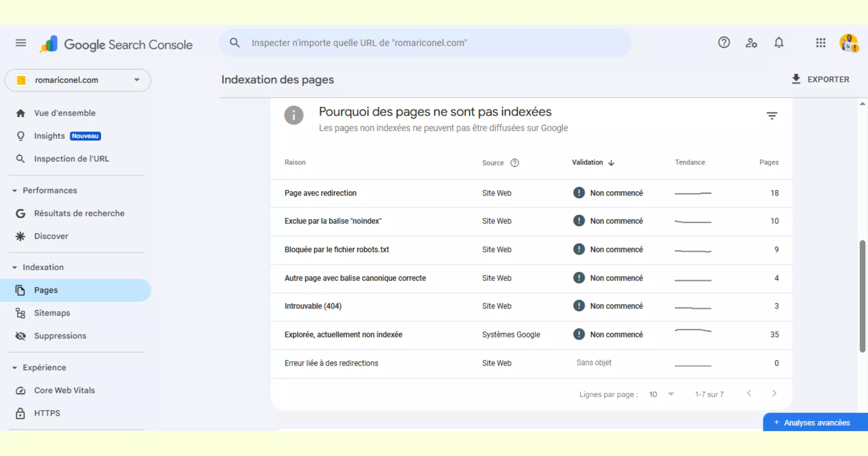Click the Source column help icon

tap(515, 163)
